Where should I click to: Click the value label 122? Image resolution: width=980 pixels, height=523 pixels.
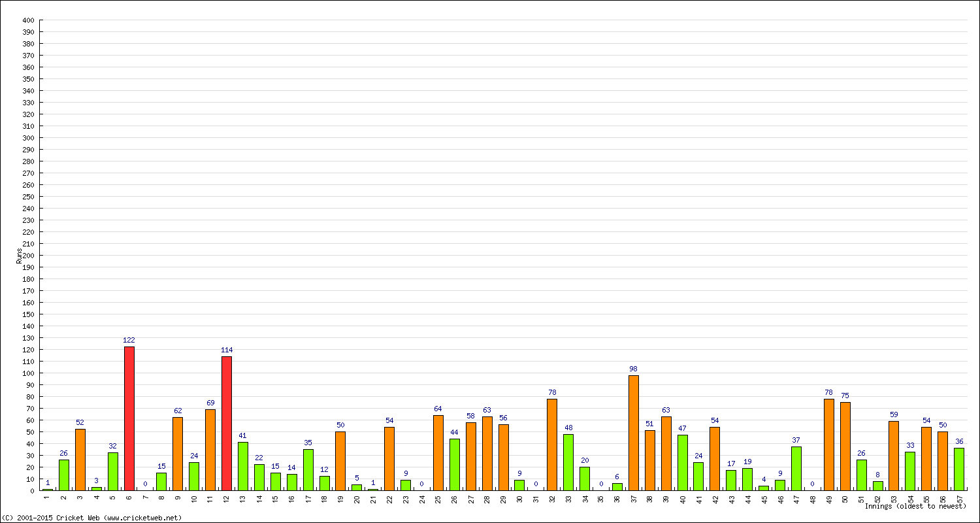point(129,340)
